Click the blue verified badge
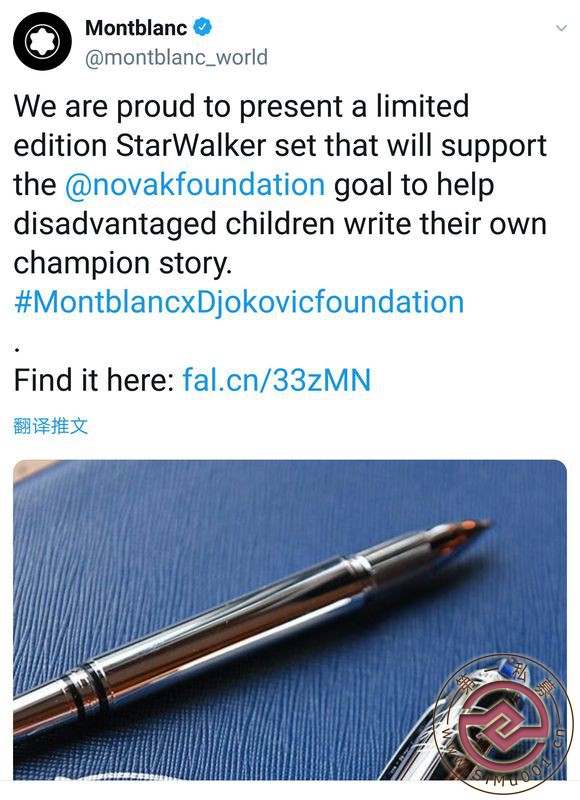Viewport: 580px width, 800px height. tap(203, 27)
